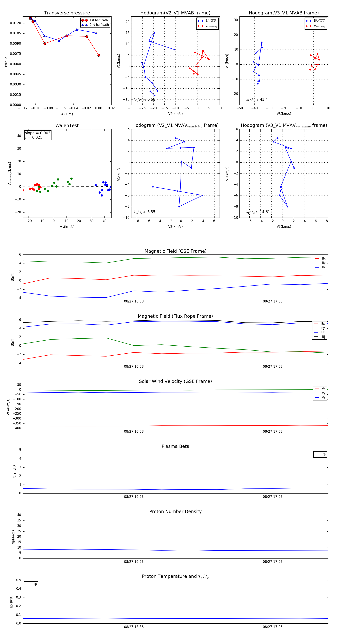Click the 'A (T·m)' x-axis label
Screen dimensions: 351x644
point(67,114)
